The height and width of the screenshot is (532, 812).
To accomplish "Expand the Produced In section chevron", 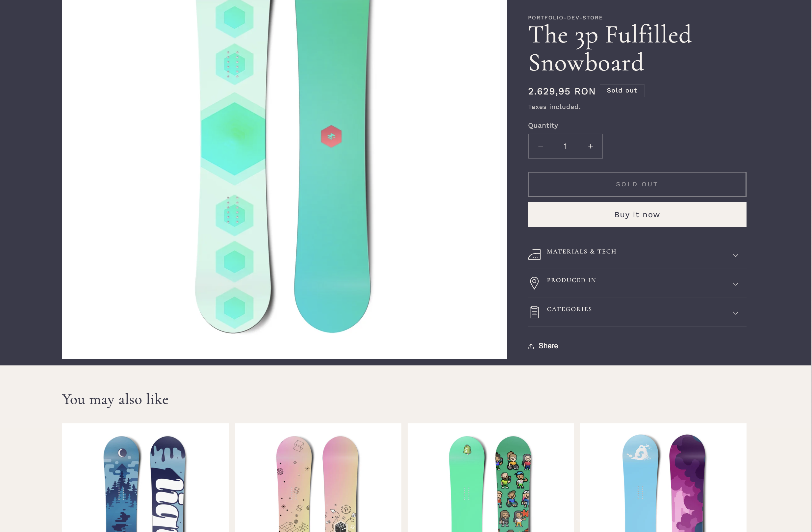I will click(736, 284).
